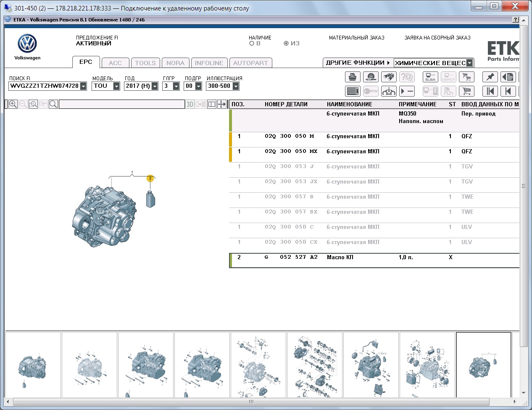Viewport: 532px width, 410px height.
Task: Select part row 02Q 300 053 J
Action: [x=374, y=170]
